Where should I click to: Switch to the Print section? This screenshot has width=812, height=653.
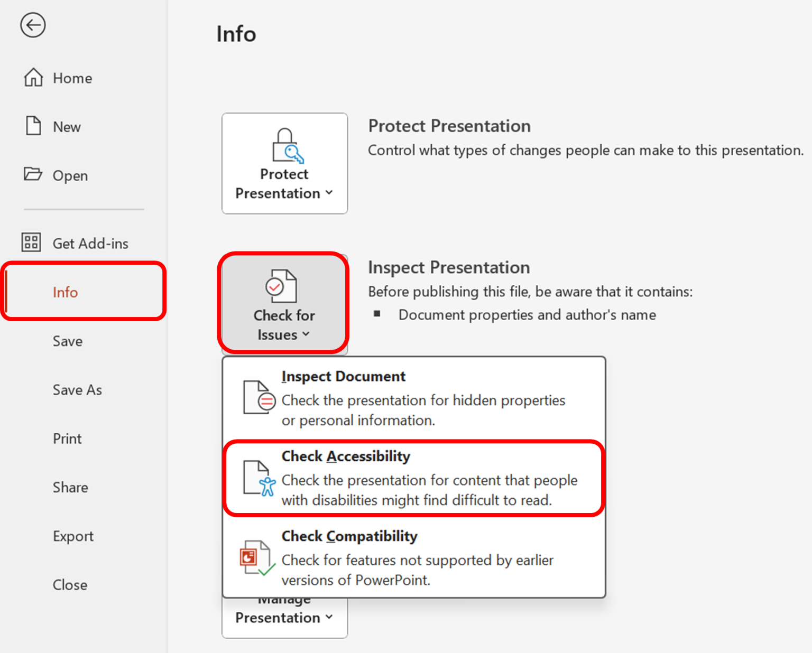(67, 439)
